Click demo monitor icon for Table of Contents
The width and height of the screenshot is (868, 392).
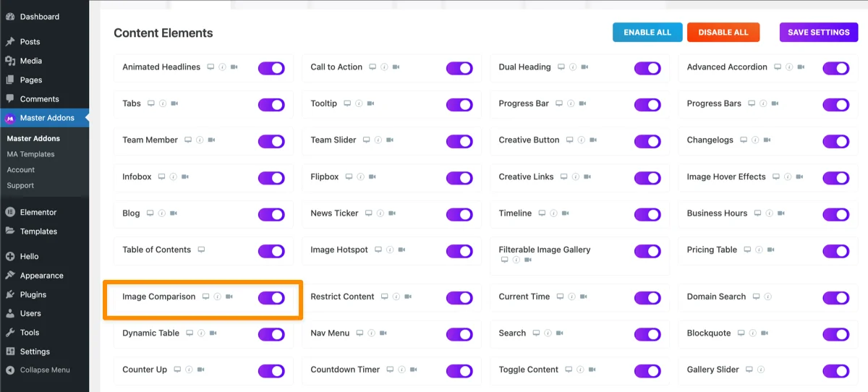click(201, 250)
